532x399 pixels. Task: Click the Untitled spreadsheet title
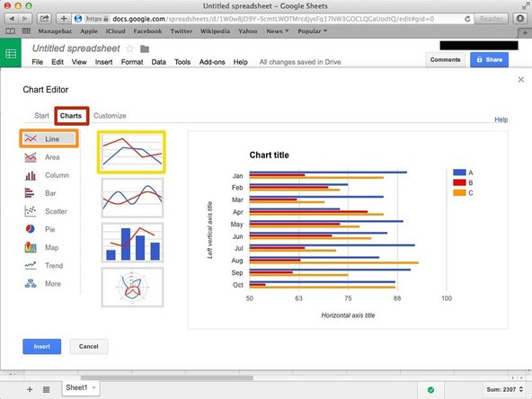[x=76, y=49]
